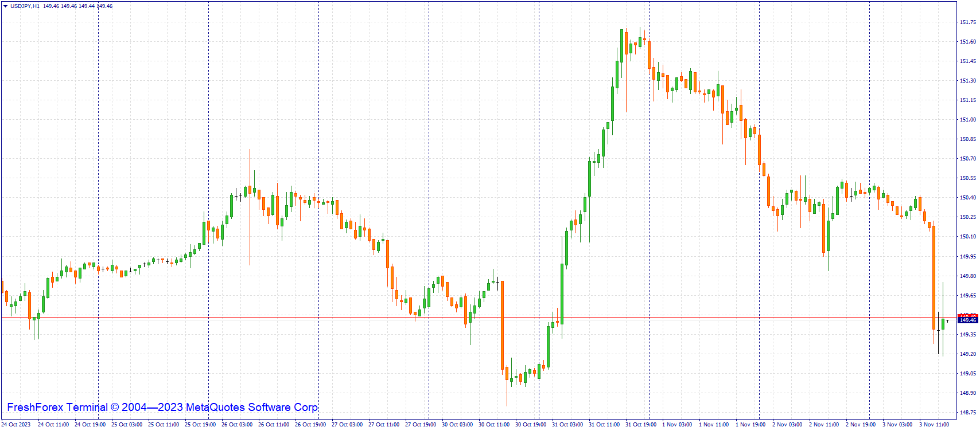980x431 pixels.
Task: Click the 24 Oct 11:00 time label
Action: point(53,425)
